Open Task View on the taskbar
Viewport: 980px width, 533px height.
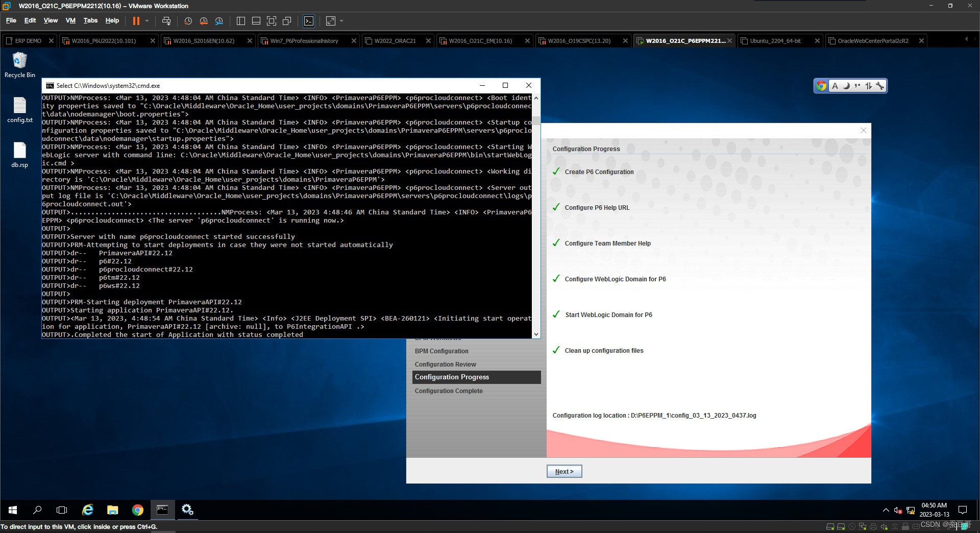click(x=62, y=510)
